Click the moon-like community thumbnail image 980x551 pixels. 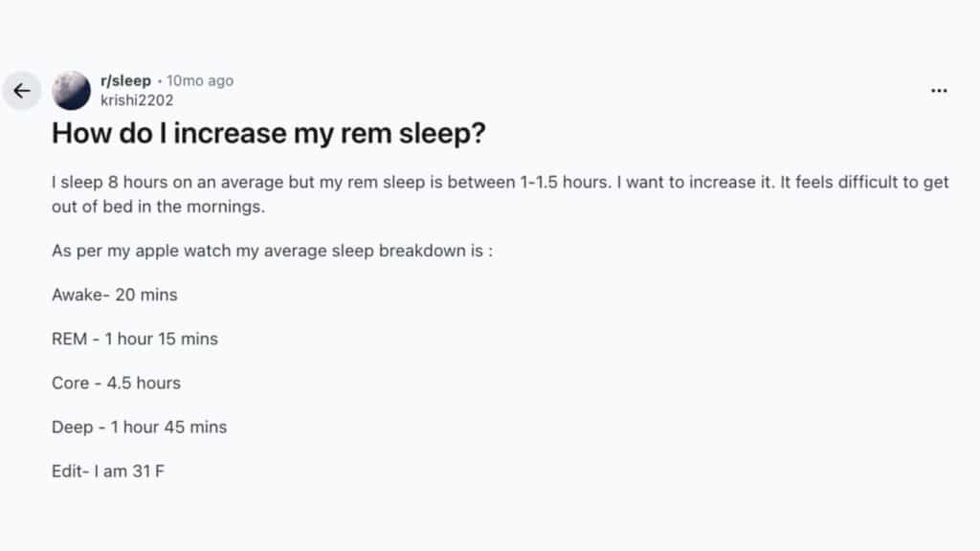tap(71, 90)
